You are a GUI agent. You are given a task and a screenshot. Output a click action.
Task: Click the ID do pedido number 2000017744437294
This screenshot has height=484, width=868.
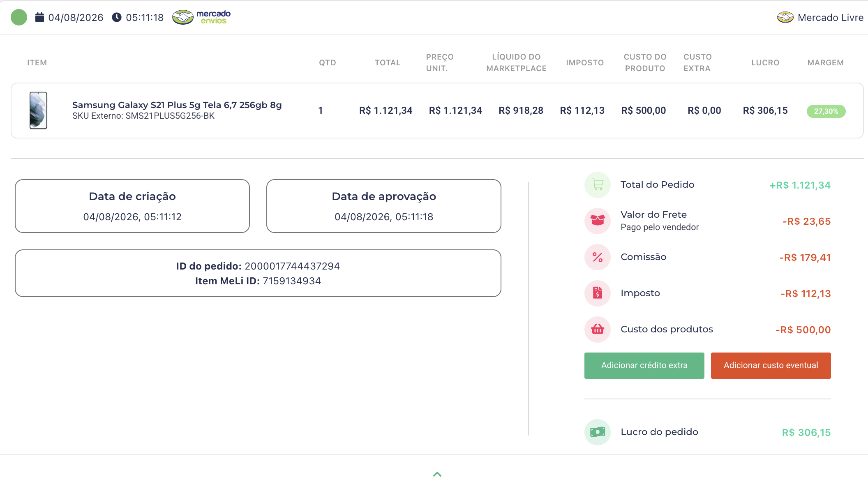click(292, 266)
